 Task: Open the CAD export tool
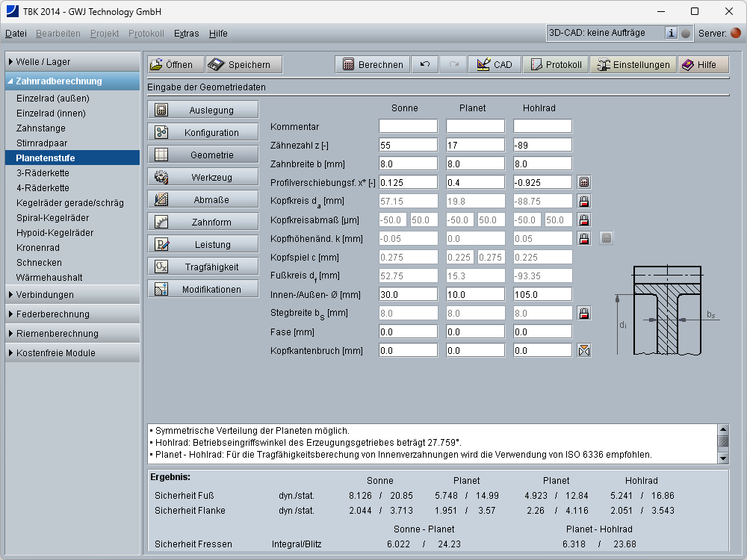coord(495,65)
